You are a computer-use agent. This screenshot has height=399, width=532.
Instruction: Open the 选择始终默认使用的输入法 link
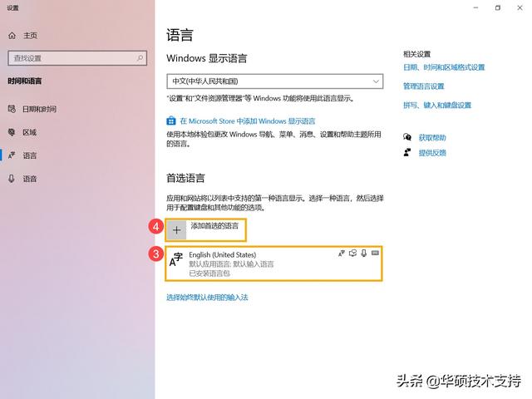[x=207, y=298]
